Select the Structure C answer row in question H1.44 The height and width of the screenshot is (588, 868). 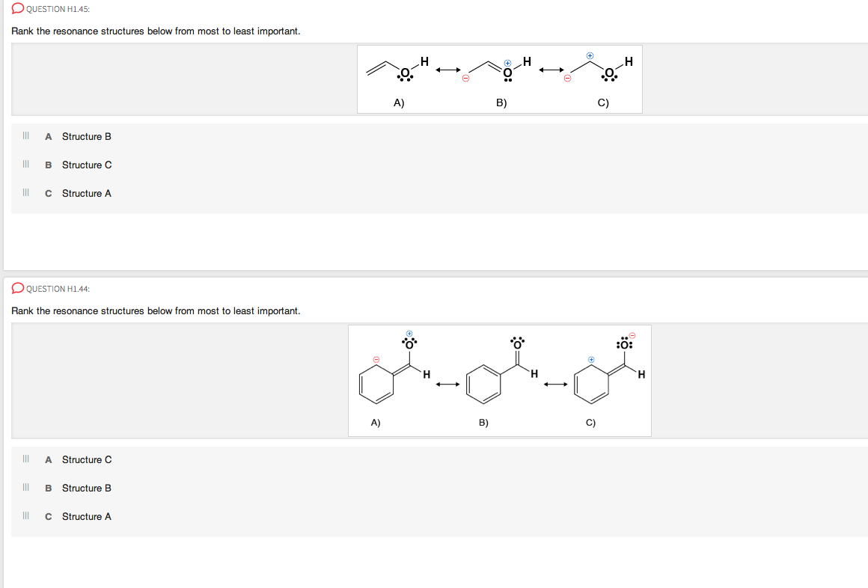coord(87,459)
